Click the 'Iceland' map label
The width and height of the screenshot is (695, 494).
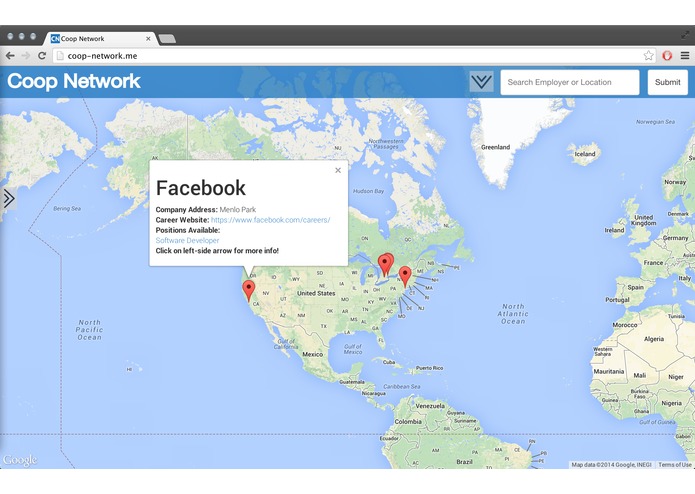(x=585, y=154)
